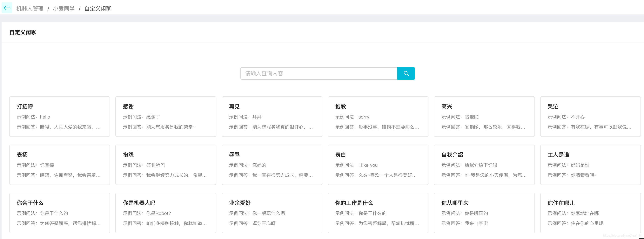Click the back arrow icon
This screenshot has height=239, width=644.
7,8
